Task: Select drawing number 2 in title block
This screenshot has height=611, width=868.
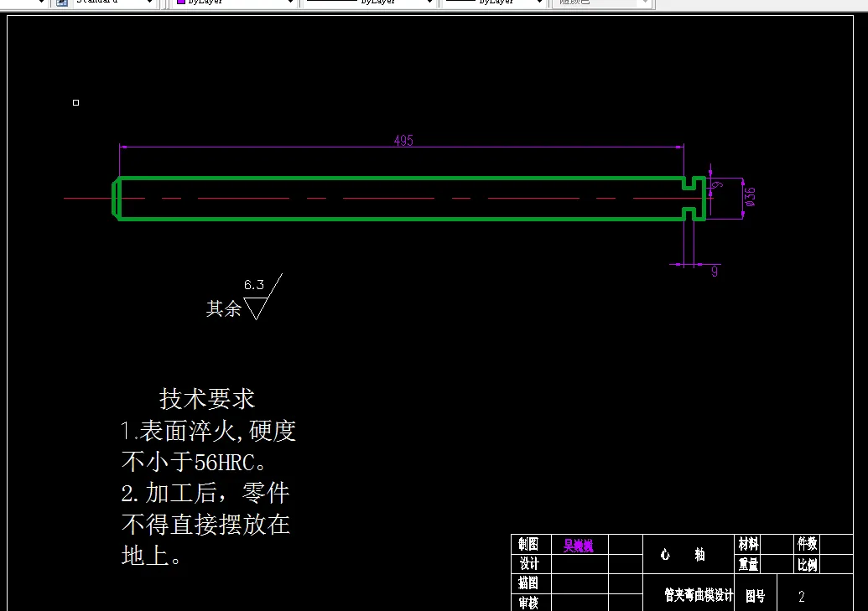Action: [802, 597]
